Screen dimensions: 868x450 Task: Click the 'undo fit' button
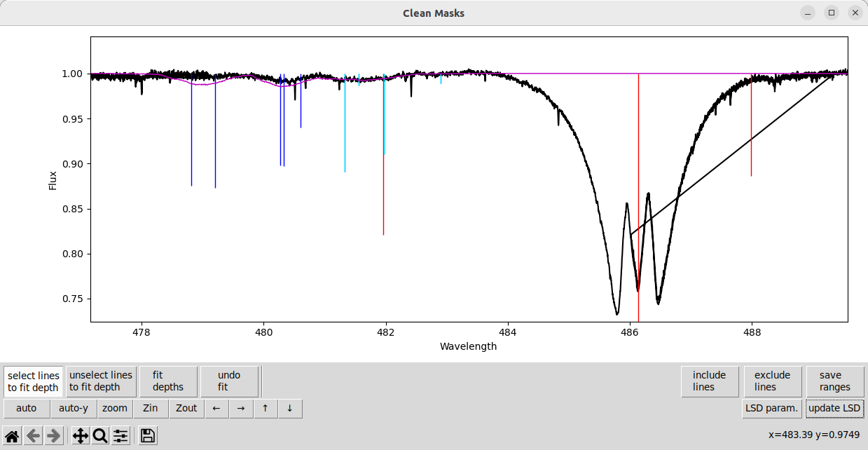(229, 381)
